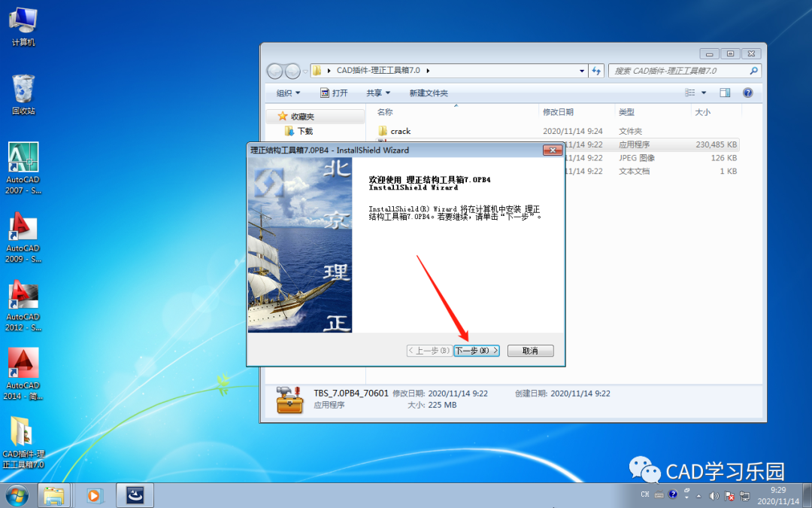Sort by the 名称 column header

pos(385,112)
